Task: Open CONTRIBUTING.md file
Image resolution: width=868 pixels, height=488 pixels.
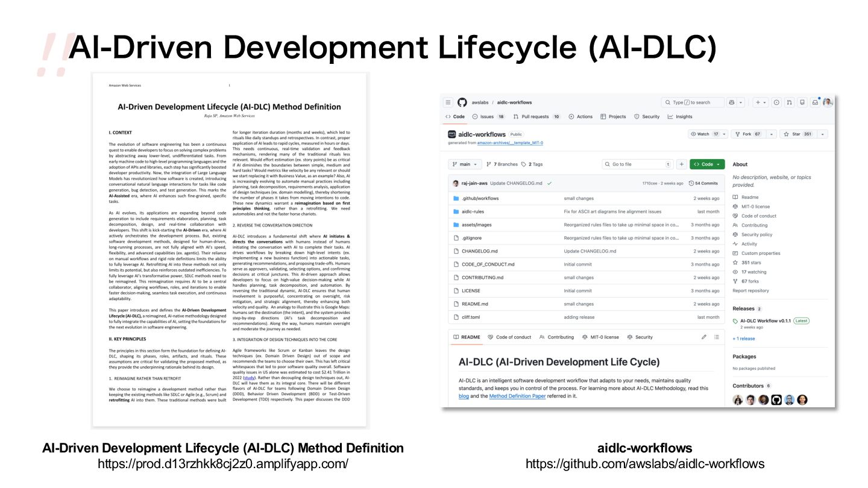Action: [482, 278]
